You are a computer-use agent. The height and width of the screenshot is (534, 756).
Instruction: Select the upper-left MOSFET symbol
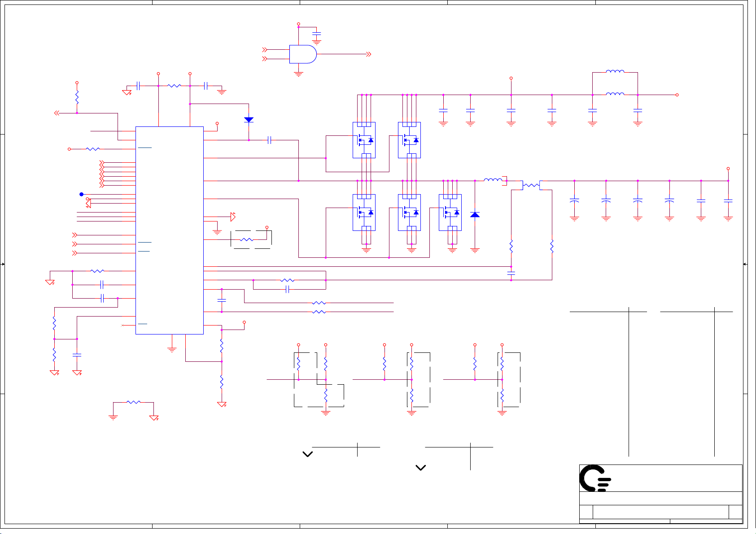click(x=364, y=140)
